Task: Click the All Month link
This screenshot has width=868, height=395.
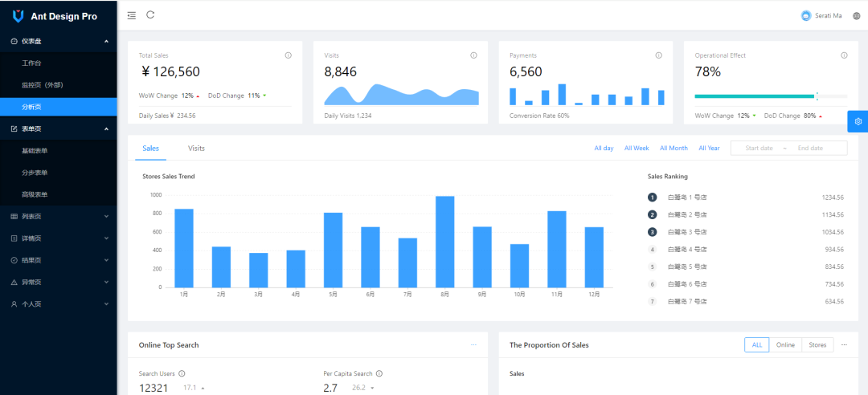Action: (674, 149)
